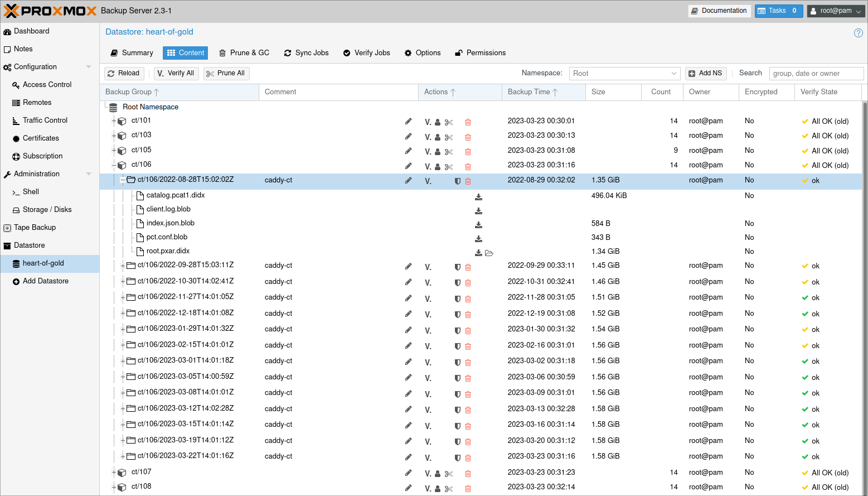
Task: Click the scissors action icon for ct/107
Action: 449,473
